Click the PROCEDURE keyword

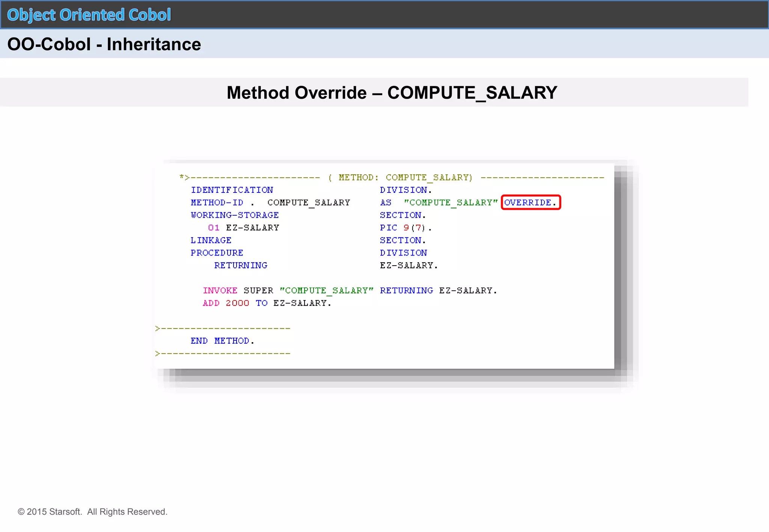tap(217, 253)
